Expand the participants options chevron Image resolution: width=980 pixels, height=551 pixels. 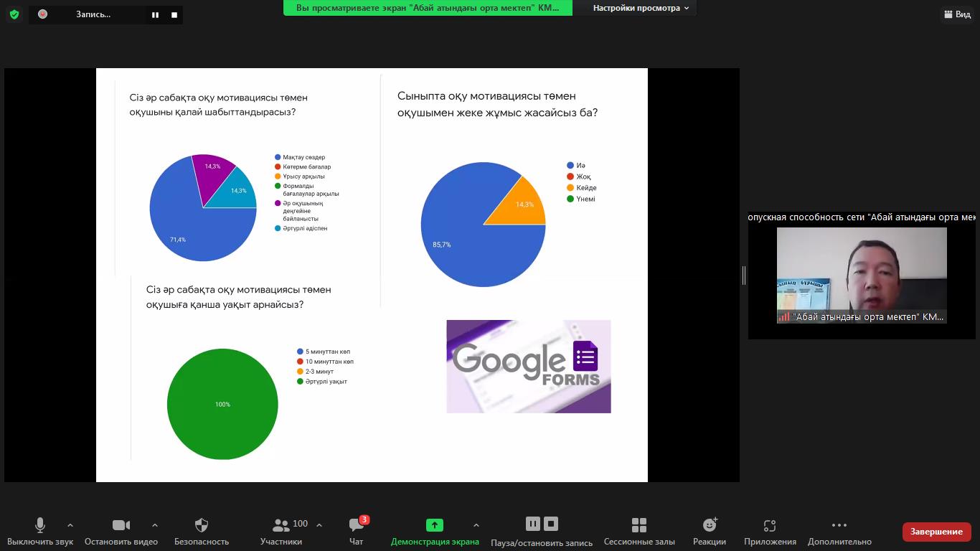(x=319, y=525)
